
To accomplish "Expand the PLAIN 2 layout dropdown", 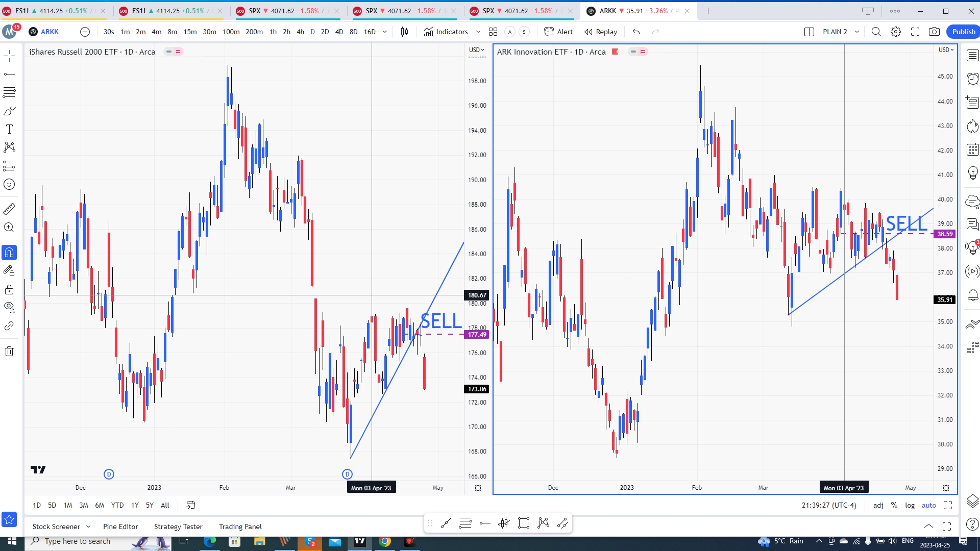I will point(857,32).
